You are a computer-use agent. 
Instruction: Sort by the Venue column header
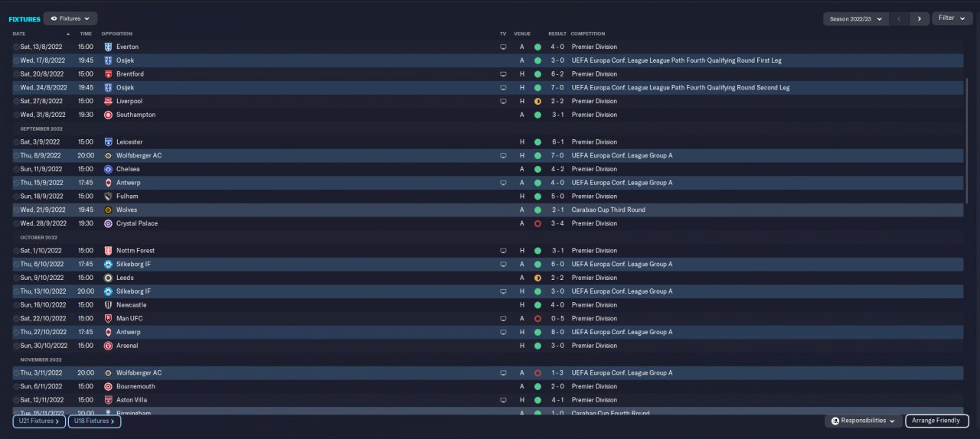click(x=522, y=34)
